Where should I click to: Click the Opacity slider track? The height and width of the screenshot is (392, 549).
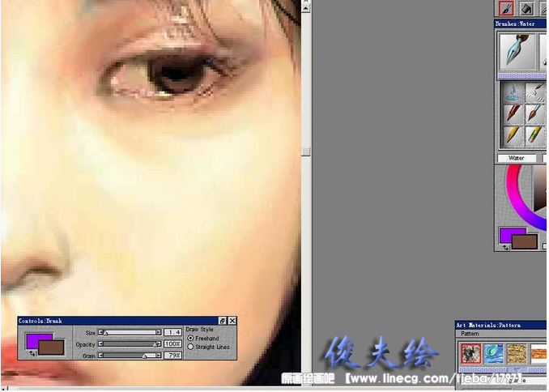pos(130,344)
